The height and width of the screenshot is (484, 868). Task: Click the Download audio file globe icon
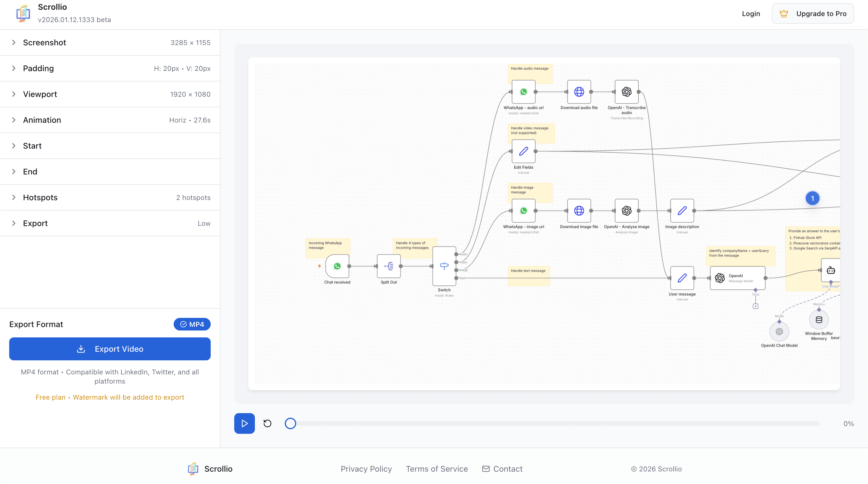(579, 92)
